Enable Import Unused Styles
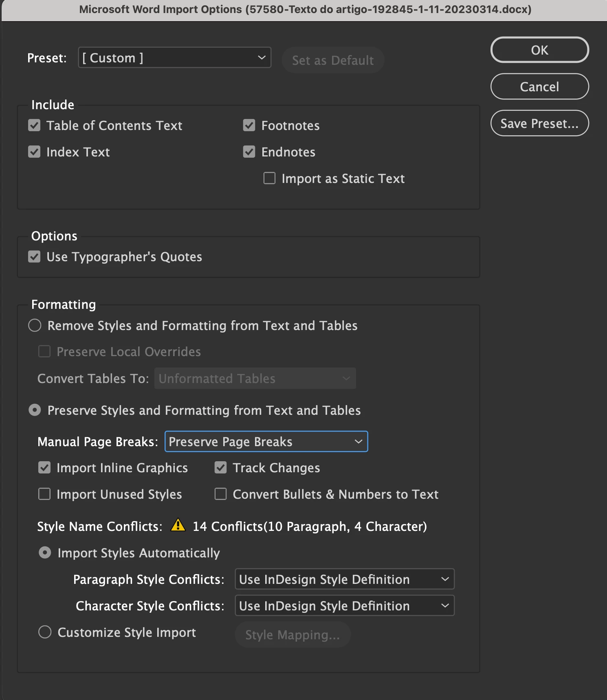607x700 pixels. (x=44, y=494)
